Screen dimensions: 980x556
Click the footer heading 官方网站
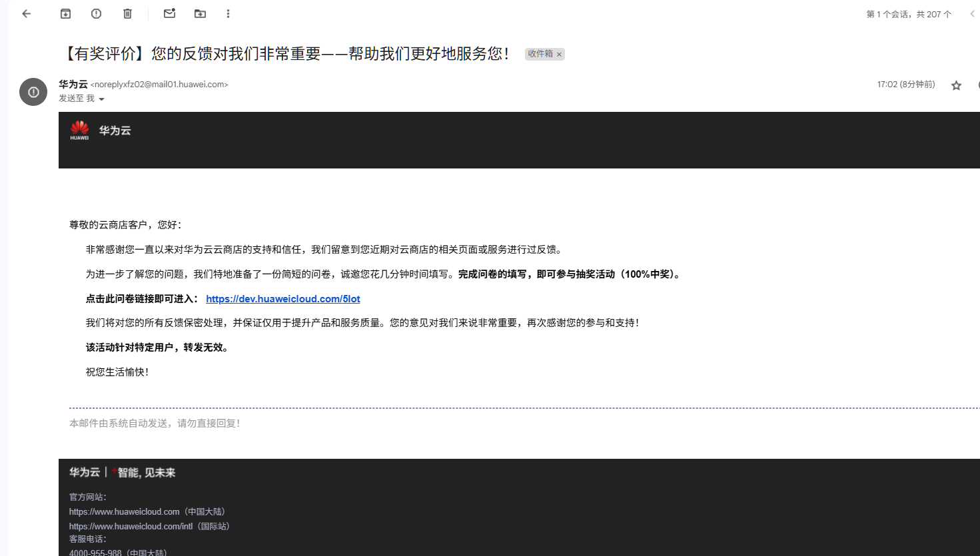coord(88,497)
